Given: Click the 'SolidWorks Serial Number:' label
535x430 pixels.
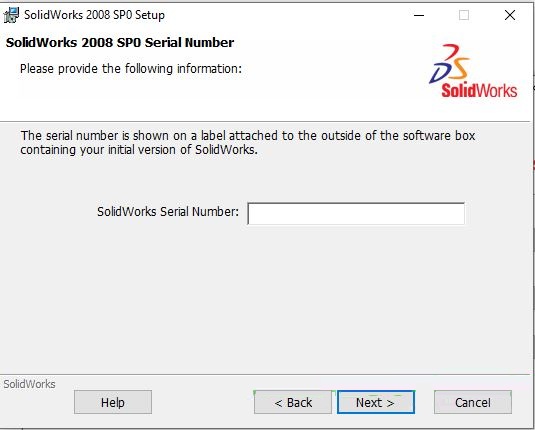Looking at the screenshot, I should coord(168,212).
